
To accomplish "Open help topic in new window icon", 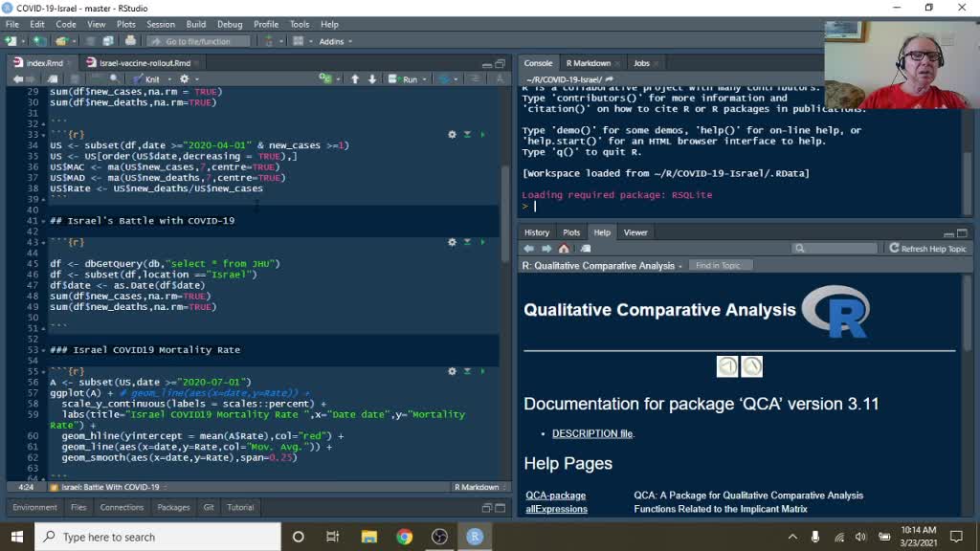I will (x=586, y=249).
